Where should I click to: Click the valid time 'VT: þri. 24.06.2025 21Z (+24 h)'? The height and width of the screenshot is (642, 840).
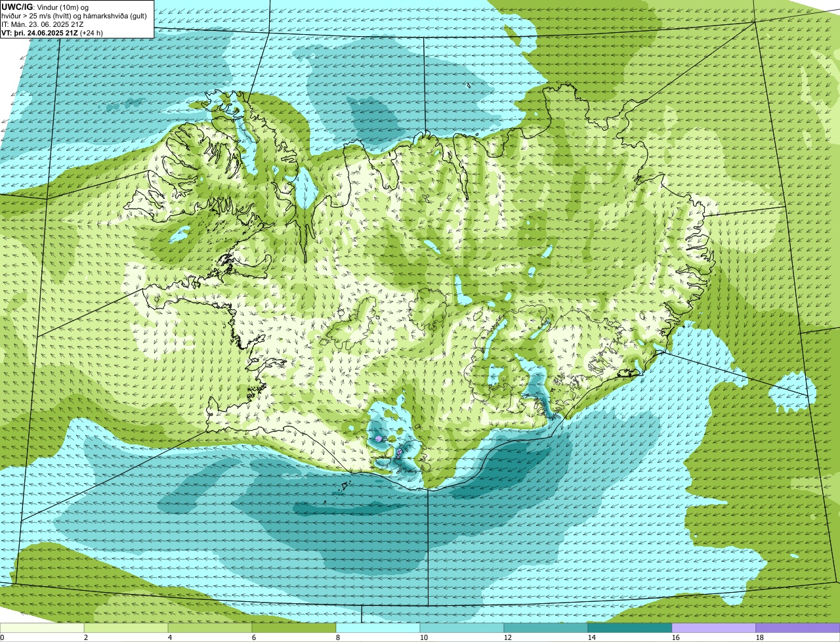pyautogui.click(x=52, y=32)
